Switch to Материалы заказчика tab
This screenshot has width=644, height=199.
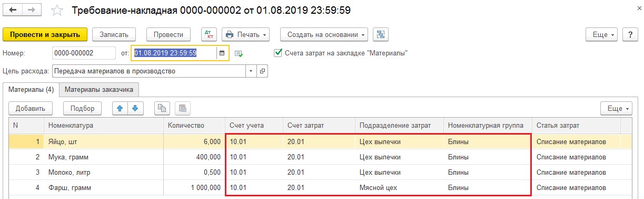(99, 89)
